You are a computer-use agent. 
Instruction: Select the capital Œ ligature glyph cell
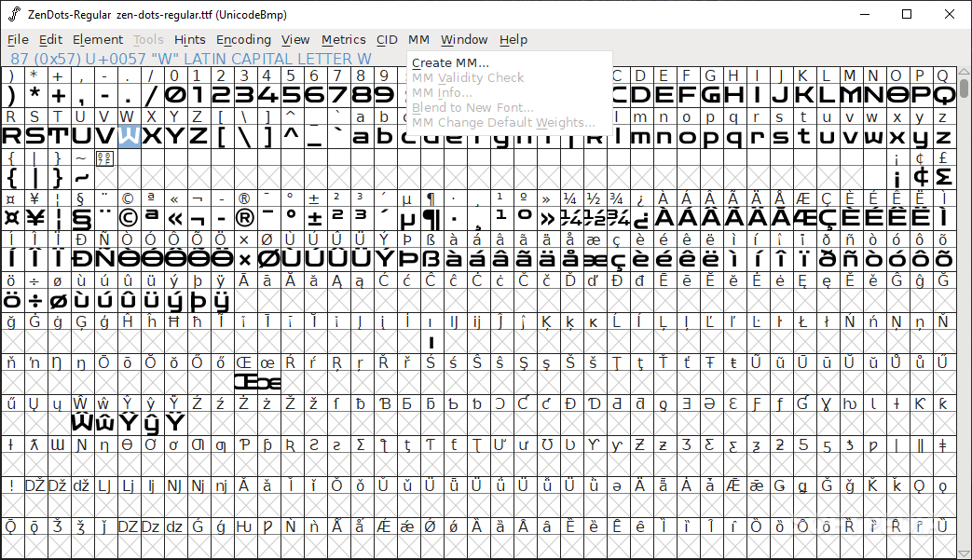(x=244, y=382)
